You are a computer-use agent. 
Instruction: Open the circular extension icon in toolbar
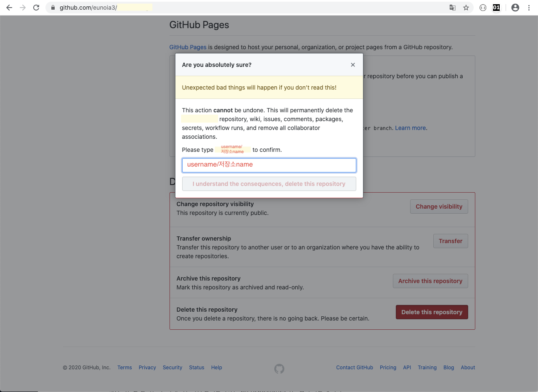[x=483, y=8]
